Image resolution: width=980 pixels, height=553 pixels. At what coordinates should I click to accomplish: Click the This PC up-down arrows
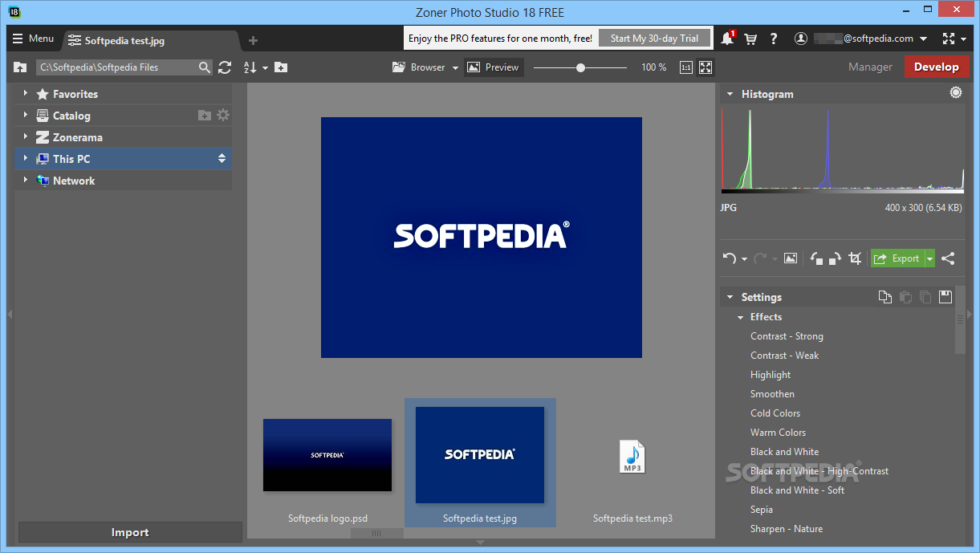[x=222, y=159]
